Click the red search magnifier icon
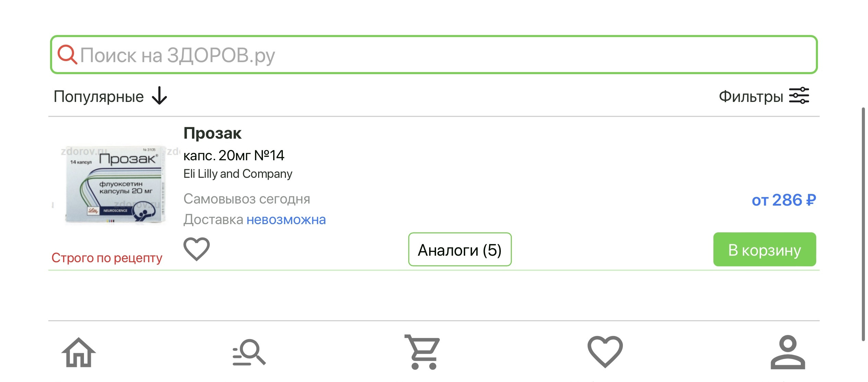 pos(67,55)
